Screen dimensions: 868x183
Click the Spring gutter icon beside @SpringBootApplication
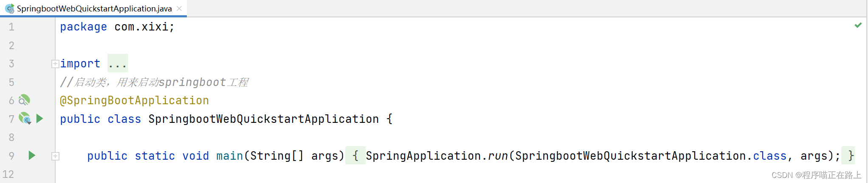[x=24, y=100]
